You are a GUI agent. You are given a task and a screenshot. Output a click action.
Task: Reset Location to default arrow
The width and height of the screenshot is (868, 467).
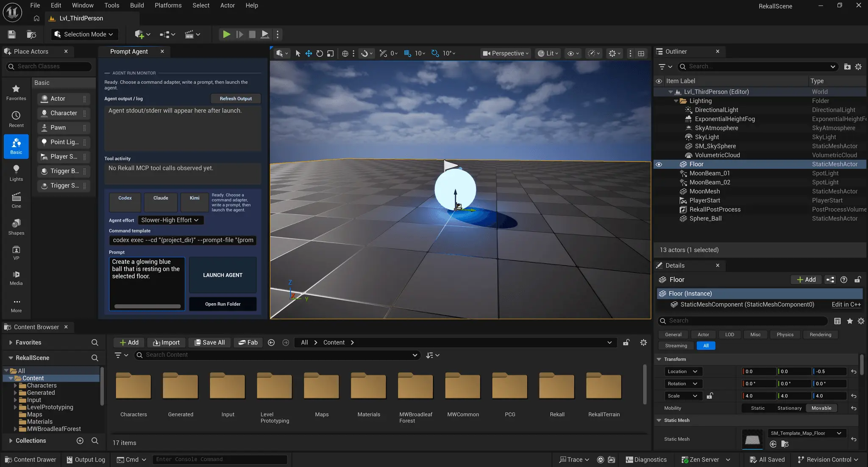pos(854,372)
